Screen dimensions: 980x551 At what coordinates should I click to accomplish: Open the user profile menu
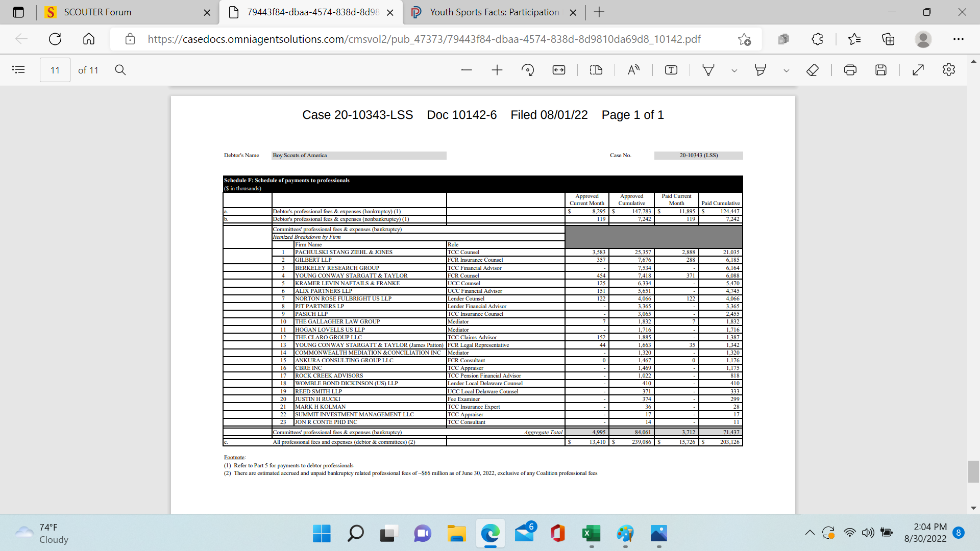click(923, 39)
